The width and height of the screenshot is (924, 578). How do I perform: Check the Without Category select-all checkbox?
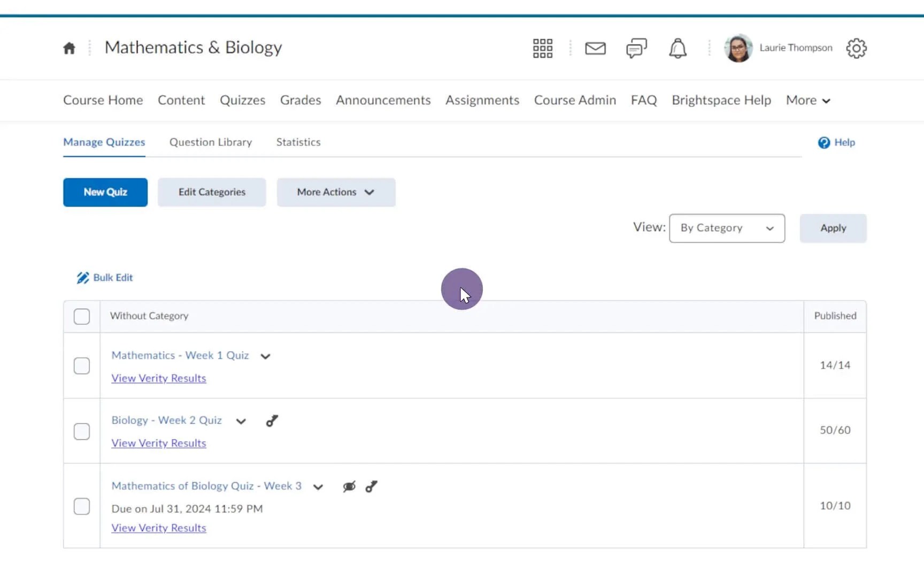click(x=81, y=316)
